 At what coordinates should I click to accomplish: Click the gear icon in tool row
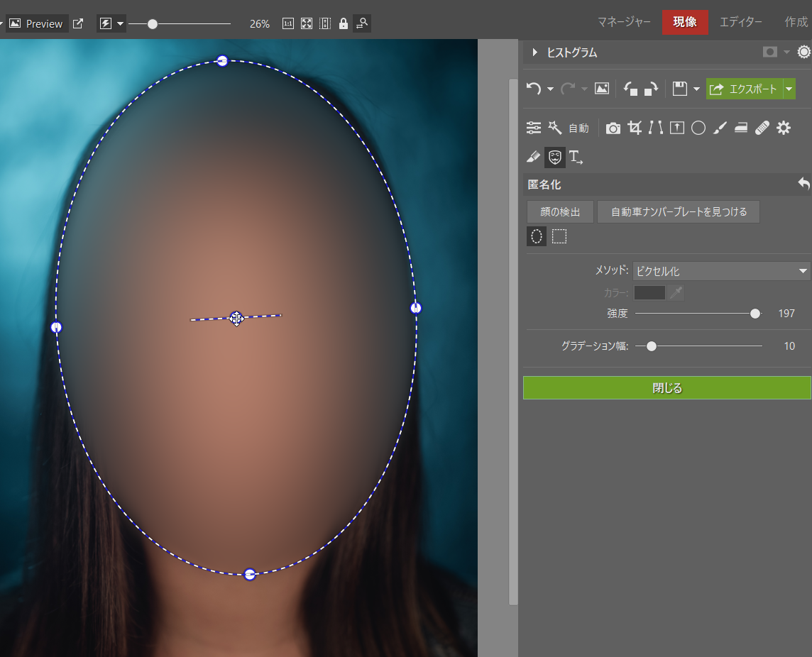point(784,128)
